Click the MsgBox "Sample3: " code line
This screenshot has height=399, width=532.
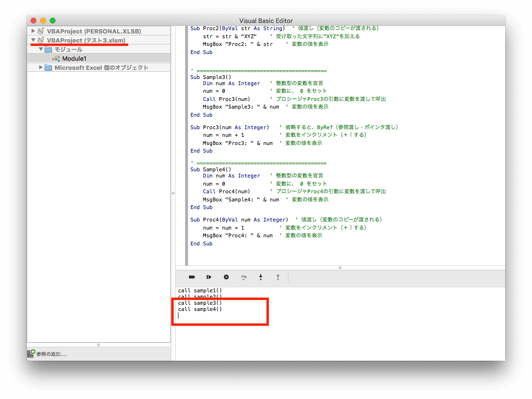[241, 107]
